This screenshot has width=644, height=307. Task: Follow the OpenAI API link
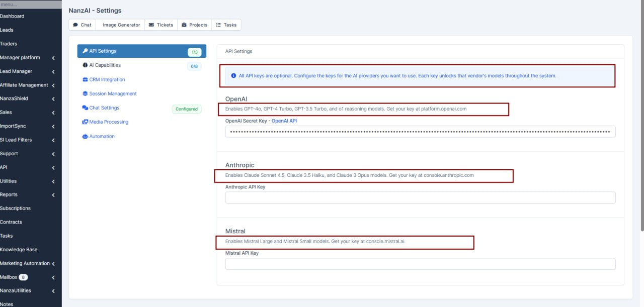[x=284, y=121]
